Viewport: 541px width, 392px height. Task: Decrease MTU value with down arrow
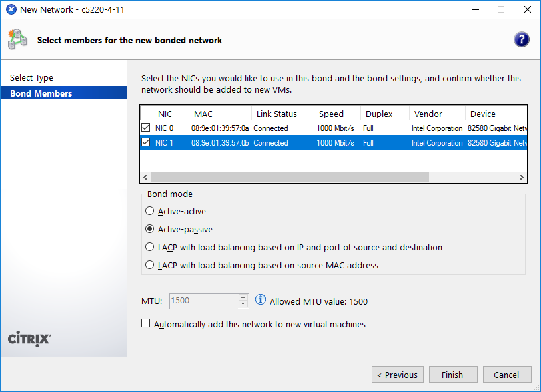coord(243,305)
